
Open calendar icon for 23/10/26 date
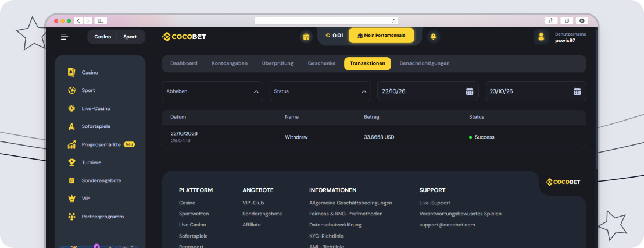point(577,91)
